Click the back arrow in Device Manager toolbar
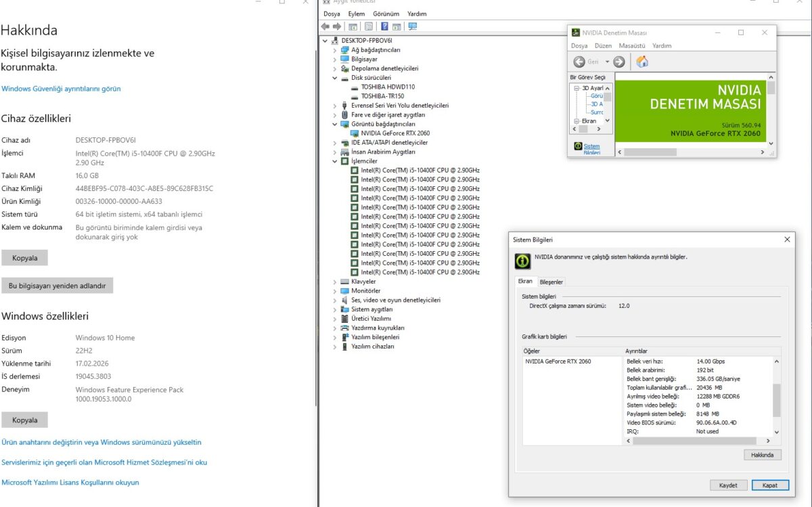Image resolution: width=812 pixels, height=507 pixels. (x=325, y=26)
